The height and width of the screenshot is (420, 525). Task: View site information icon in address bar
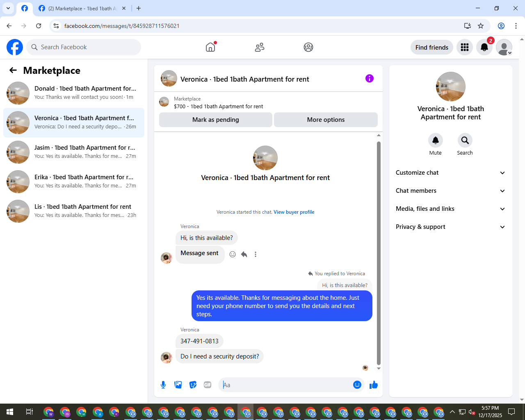coord(56,26)
